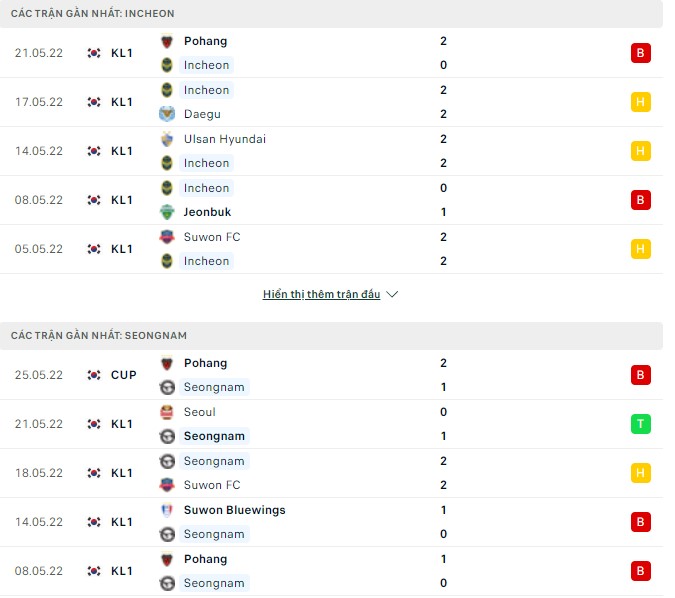The image size is (675, 598).
Task: Click the Jeonbuk team name
Action: click(207, 212)
